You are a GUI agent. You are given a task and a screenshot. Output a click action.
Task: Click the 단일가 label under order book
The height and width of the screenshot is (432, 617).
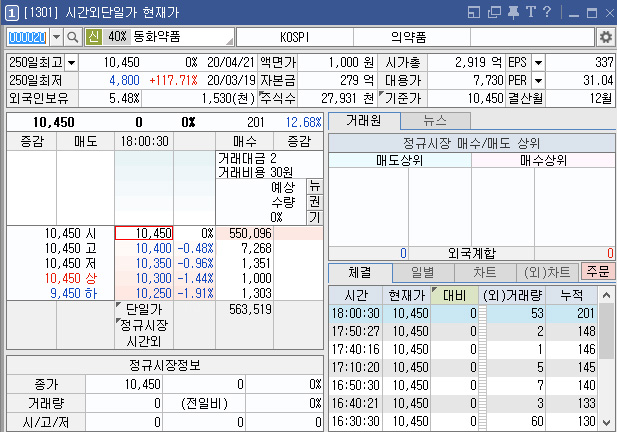click(144, 309)
